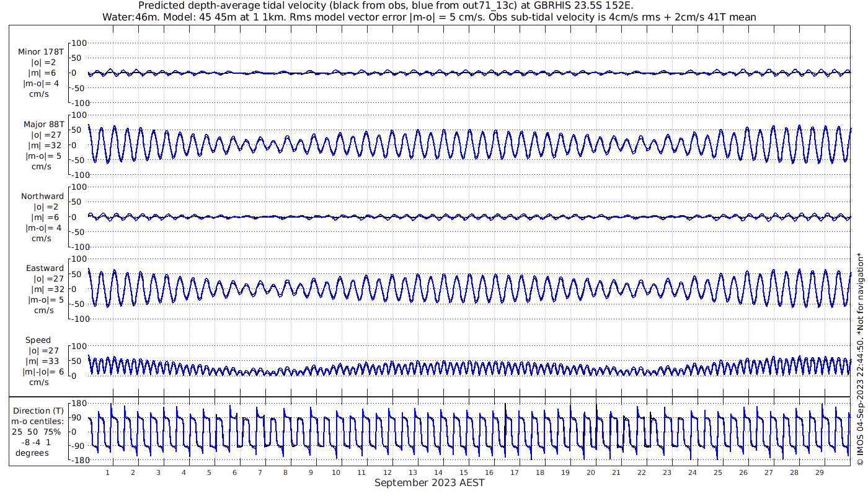The height and width of the screenshot is (496, 868).
Task: Click '|m-o|= 5' under Major 88T
Action: pos(43,156)
